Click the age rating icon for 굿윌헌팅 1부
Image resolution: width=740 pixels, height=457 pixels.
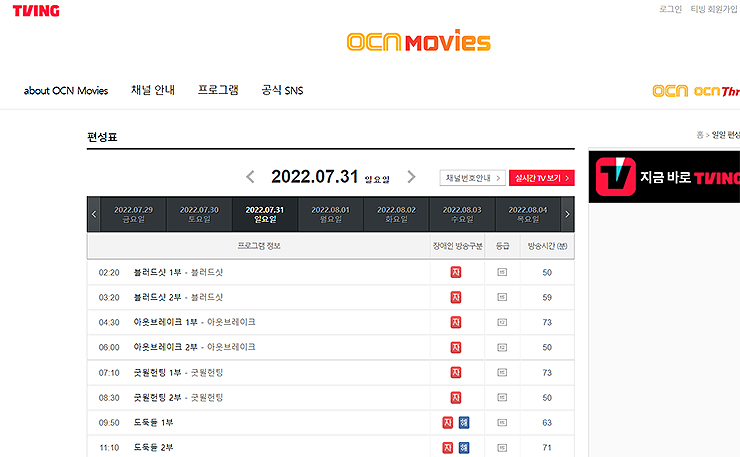502,372
